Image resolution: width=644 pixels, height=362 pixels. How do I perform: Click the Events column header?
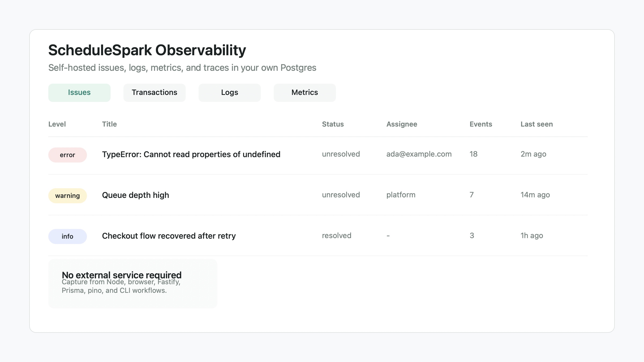(481, 124)
